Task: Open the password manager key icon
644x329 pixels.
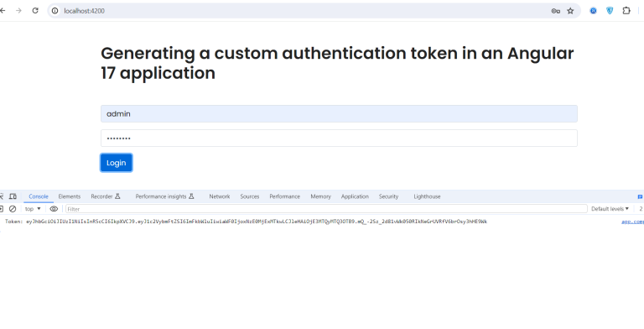Action: [556, 11]
